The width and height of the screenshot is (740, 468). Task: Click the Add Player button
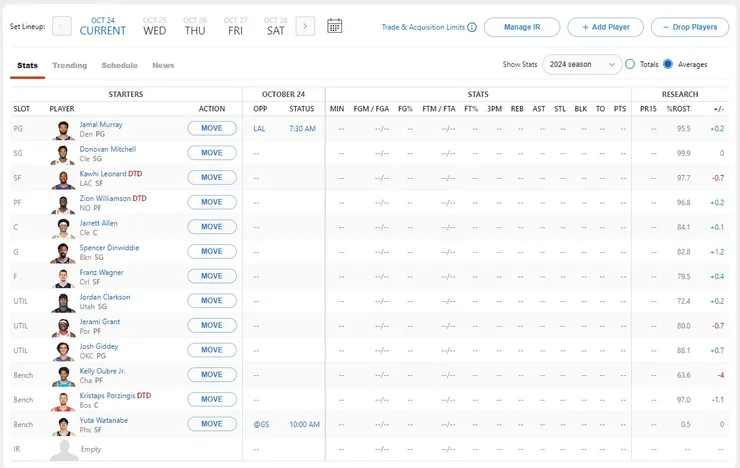[x=605, y=27]
